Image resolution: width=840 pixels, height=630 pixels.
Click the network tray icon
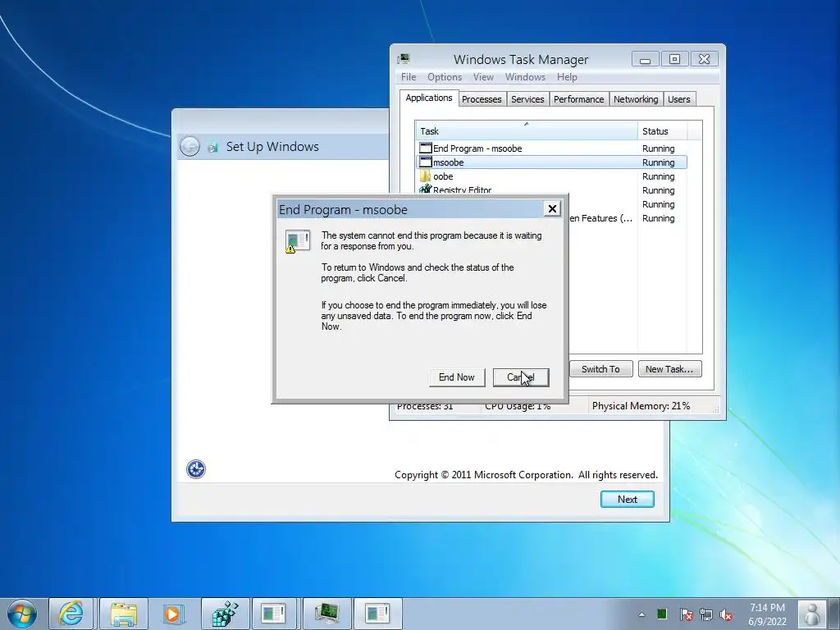coord(706,614)
